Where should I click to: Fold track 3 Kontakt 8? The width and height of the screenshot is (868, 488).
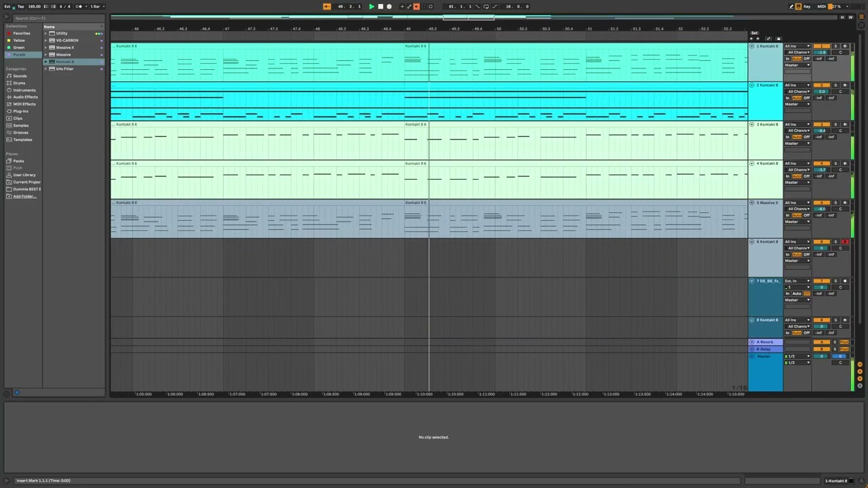click(751, 125)
